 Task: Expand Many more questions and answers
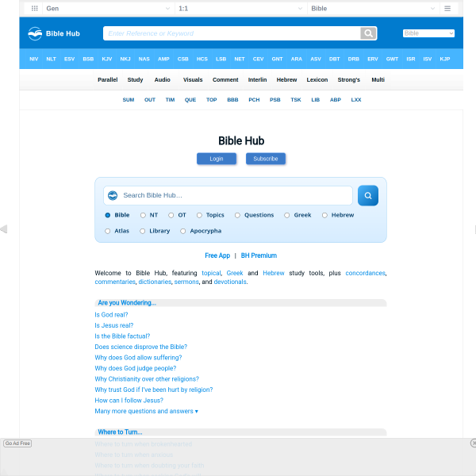[x=146, y=411]
